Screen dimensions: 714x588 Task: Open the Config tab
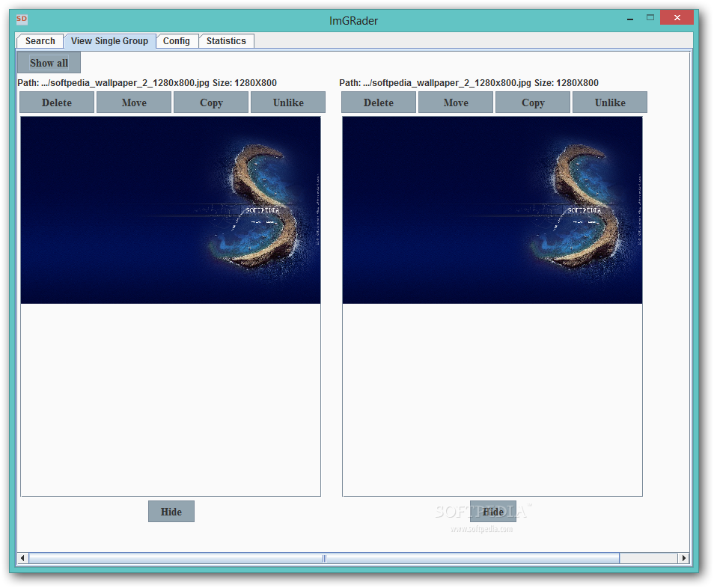click(x=176, y=41)
